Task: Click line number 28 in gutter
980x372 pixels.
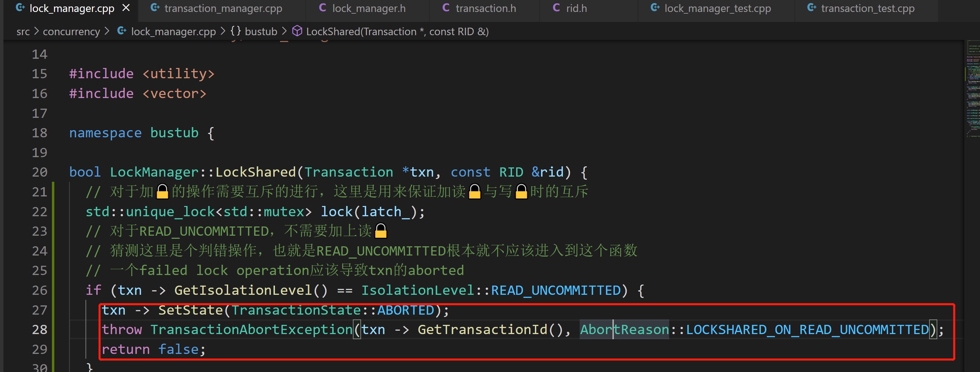Action: pos(40,329)
